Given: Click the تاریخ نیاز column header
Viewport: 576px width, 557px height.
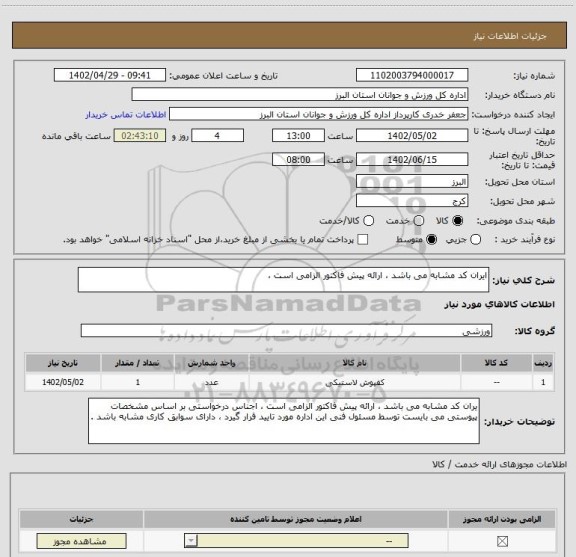Looking at the screenshot, I should pos(63,363).
